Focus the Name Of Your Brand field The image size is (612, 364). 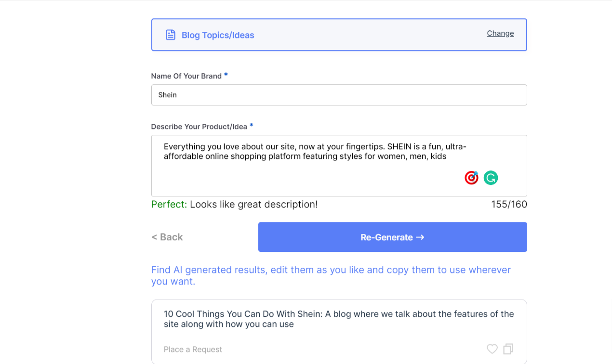tap(339, 95)
